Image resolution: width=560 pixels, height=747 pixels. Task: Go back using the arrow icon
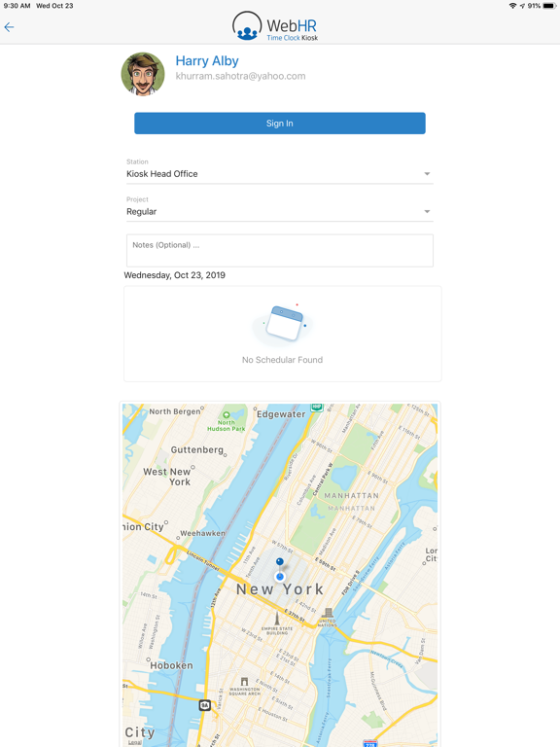(9, 27)
